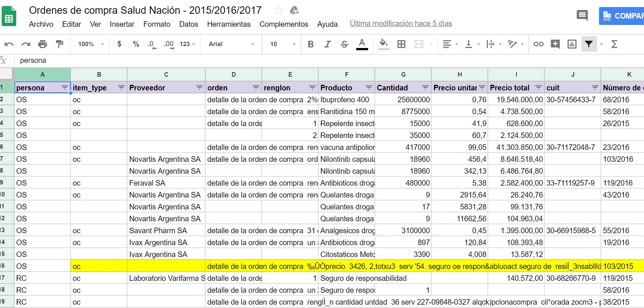Screen dimensions: 644x308
Task: Print the spreadsheet with the printer icon
Action: coord(43,44)
